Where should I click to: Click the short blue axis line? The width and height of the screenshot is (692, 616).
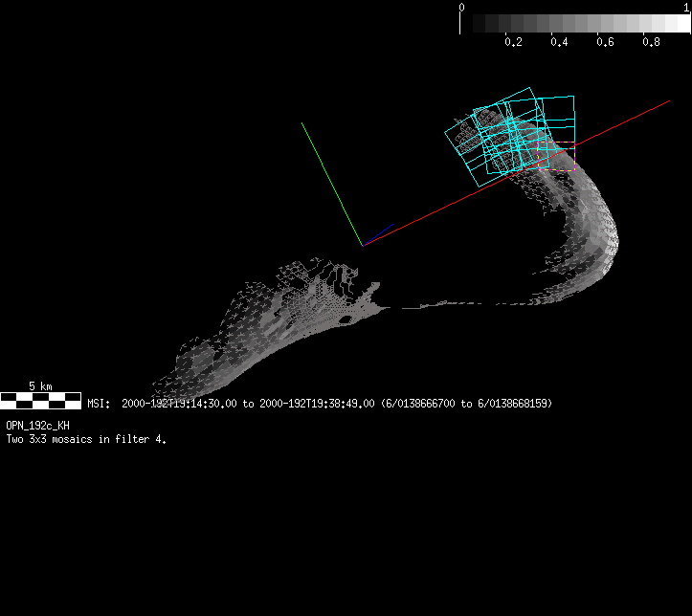pyautogui.click(x=378, y=234)
